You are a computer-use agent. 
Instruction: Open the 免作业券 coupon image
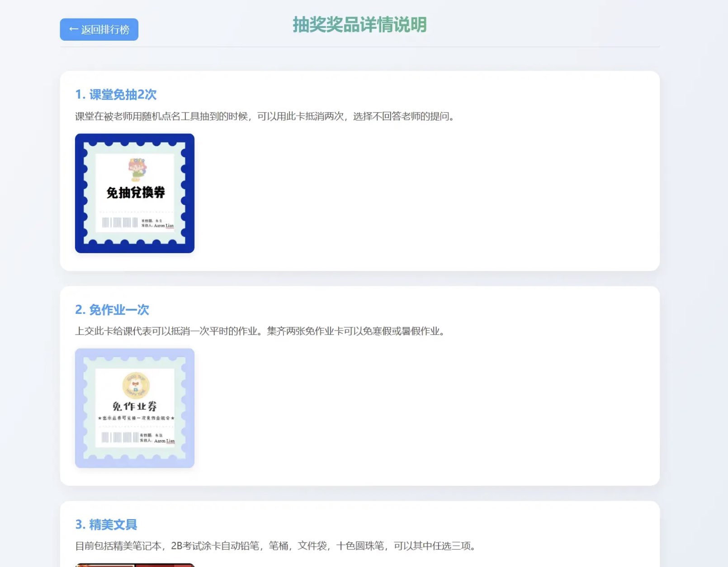coord(135,408)
